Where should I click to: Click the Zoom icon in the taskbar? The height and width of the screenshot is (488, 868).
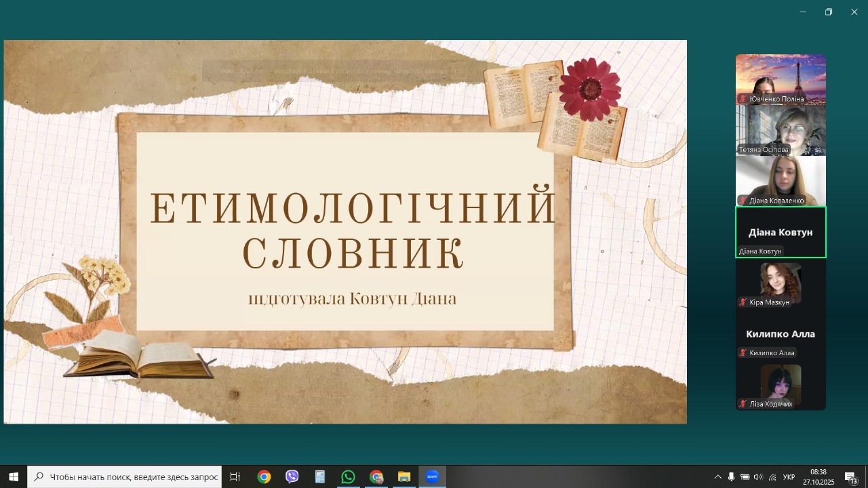point(433,477)
